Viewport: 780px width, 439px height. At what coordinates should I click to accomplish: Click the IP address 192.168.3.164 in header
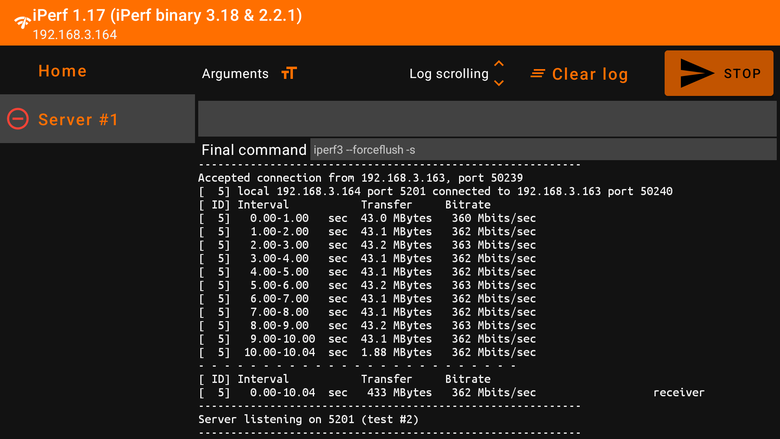click(75, 35)
